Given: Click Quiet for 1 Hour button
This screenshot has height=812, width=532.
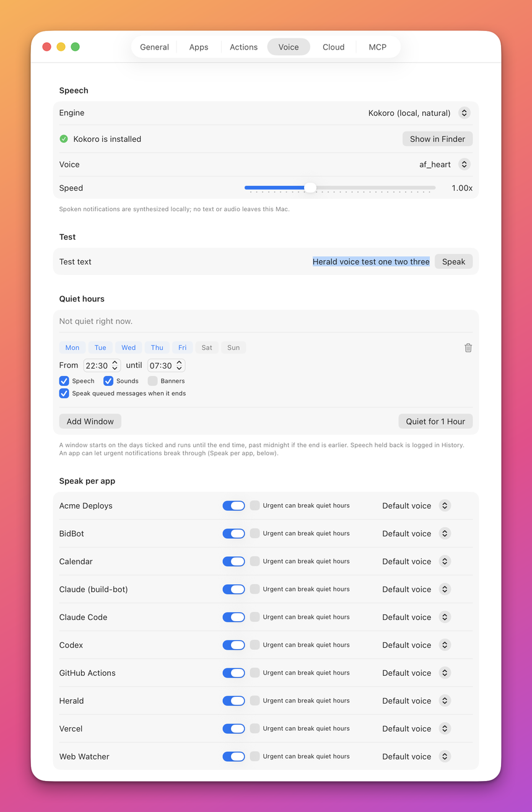Looking at the screenshot, I should click(x=435, y=421).
